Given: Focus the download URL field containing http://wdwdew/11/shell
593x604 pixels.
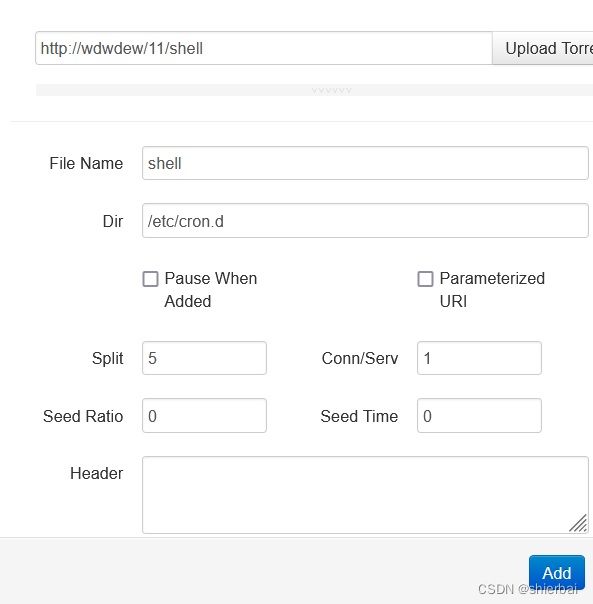Looking at the screenshot, I should (x=264, y=49).
